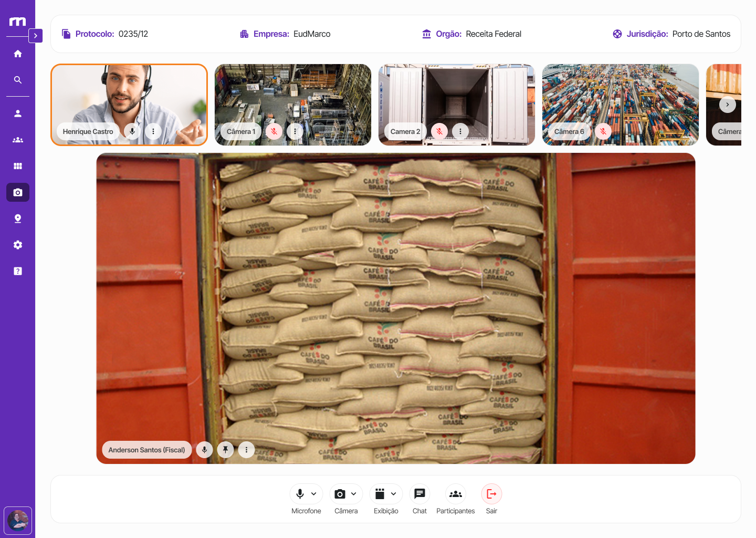Expand the Microfone options dropdown arrow
The width and height of the screenshot is (756, 538).
[x=314, y=494]
